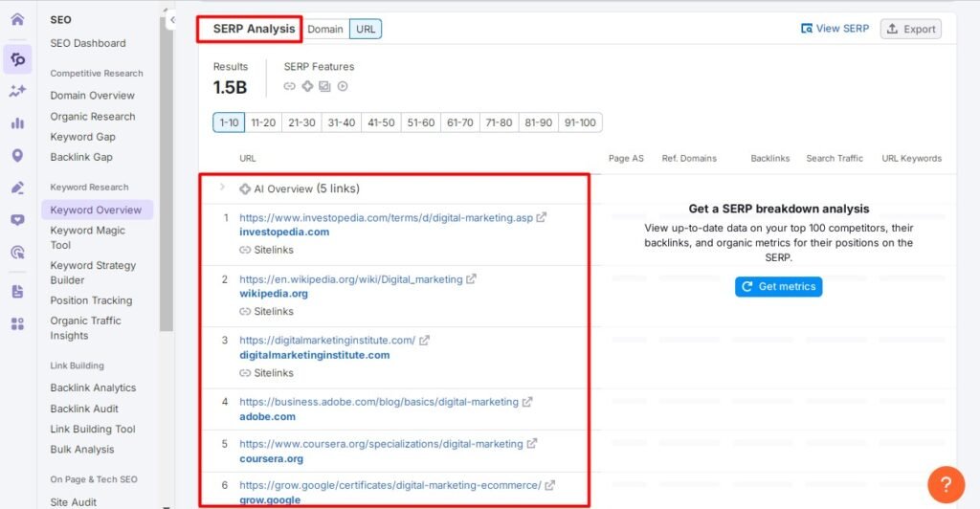This screenshot has height=509, width=980.
Task: Open Organic Research in sidebar
Action: point(93,116)
